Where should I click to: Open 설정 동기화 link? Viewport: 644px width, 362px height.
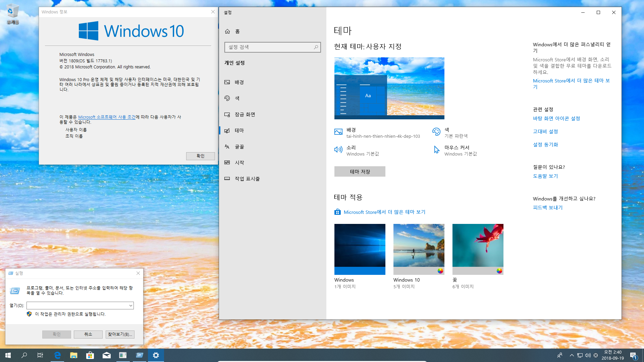coord(545,144)
